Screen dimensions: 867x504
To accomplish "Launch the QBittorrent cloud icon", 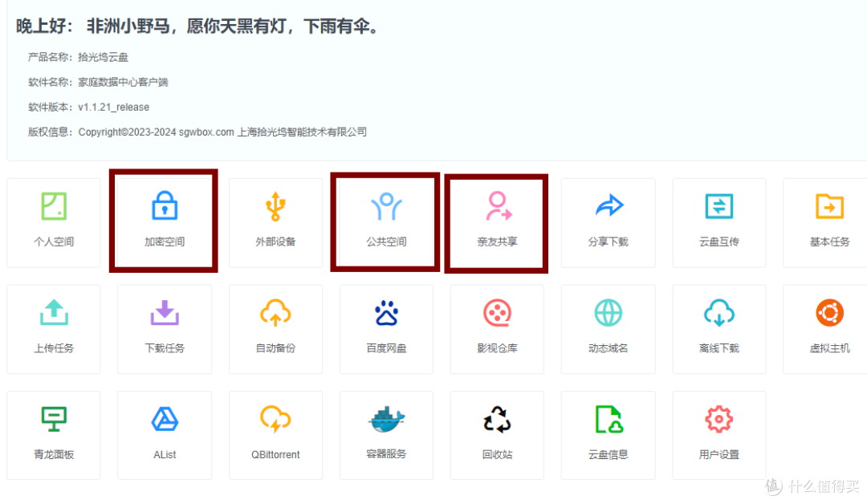I will click(x=275, y=419).
